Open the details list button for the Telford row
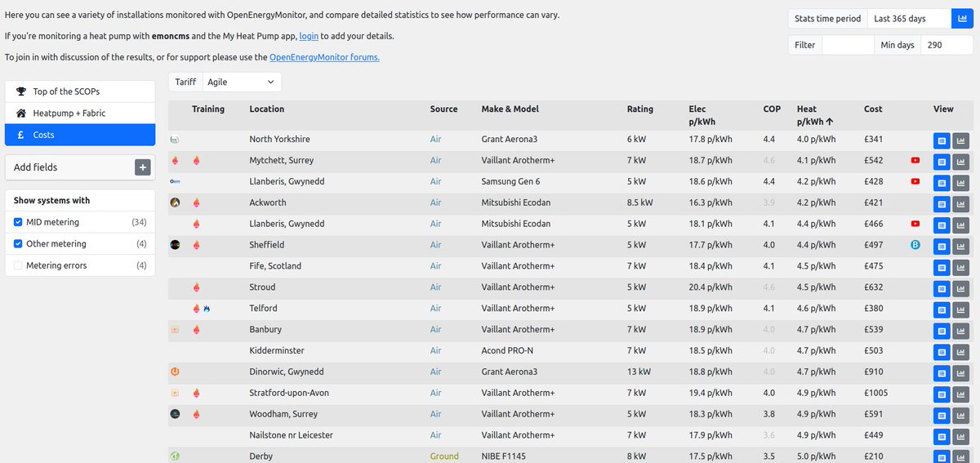Viewport: 980px width, 463px height. 942,309
